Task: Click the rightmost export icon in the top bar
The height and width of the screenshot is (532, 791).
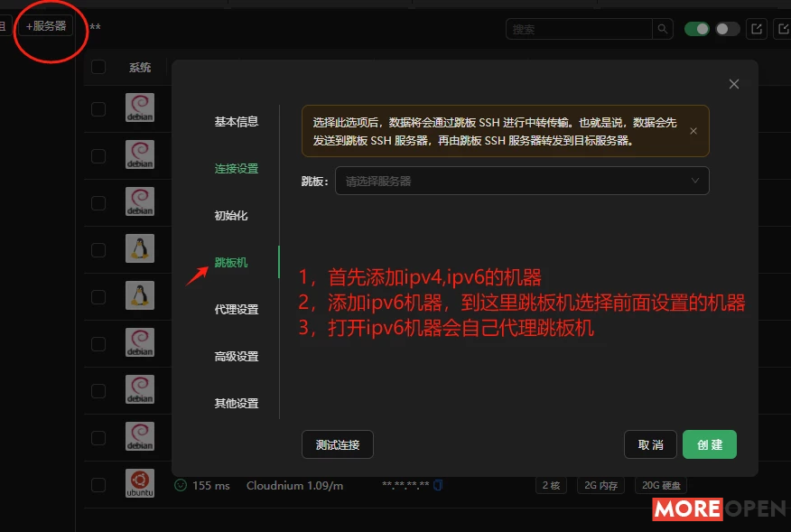Action: (x=782, y=29)
